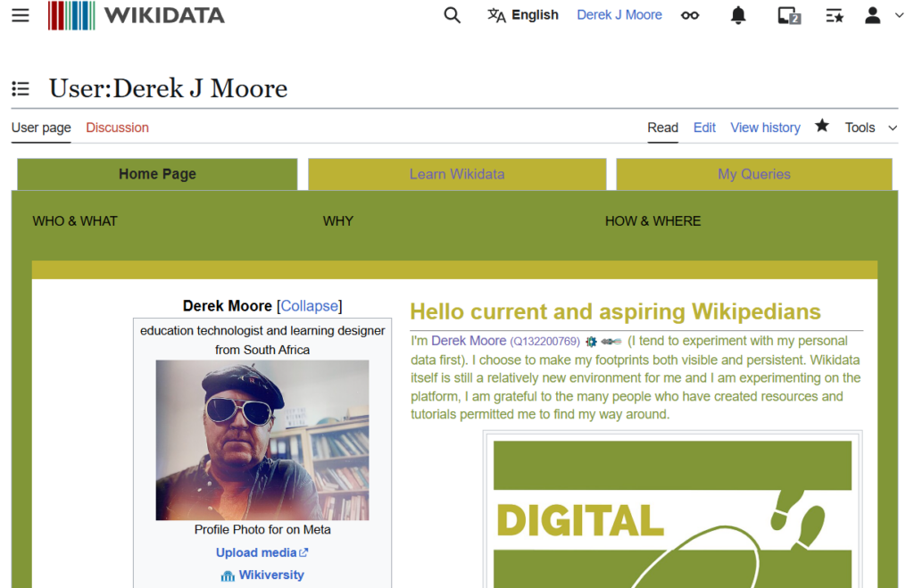
Task: Collapse the Derek Moore infobox
Action: coord(310,306)
